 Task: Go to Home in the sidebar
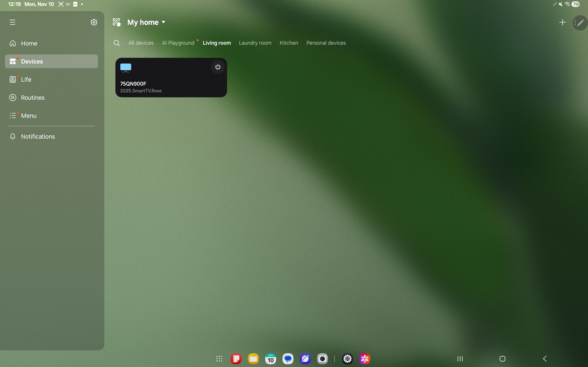coord(29,43)
